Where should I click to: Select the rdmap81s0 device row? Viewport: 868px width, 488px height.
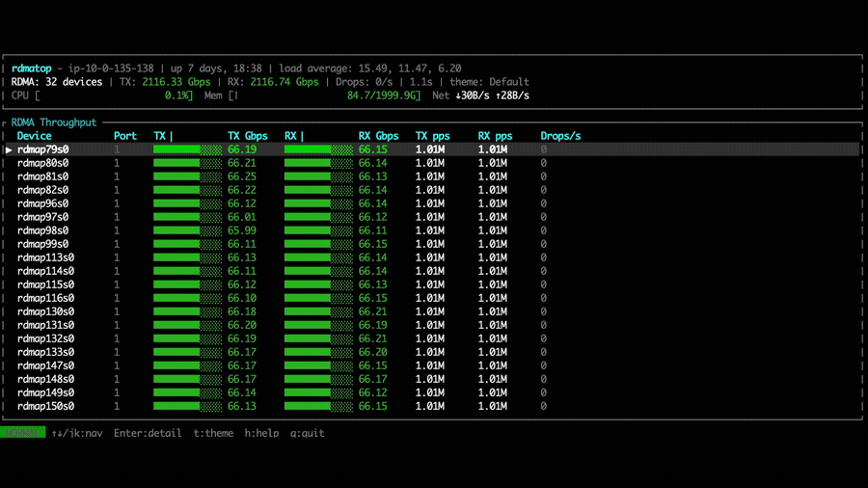pos(432,176)
